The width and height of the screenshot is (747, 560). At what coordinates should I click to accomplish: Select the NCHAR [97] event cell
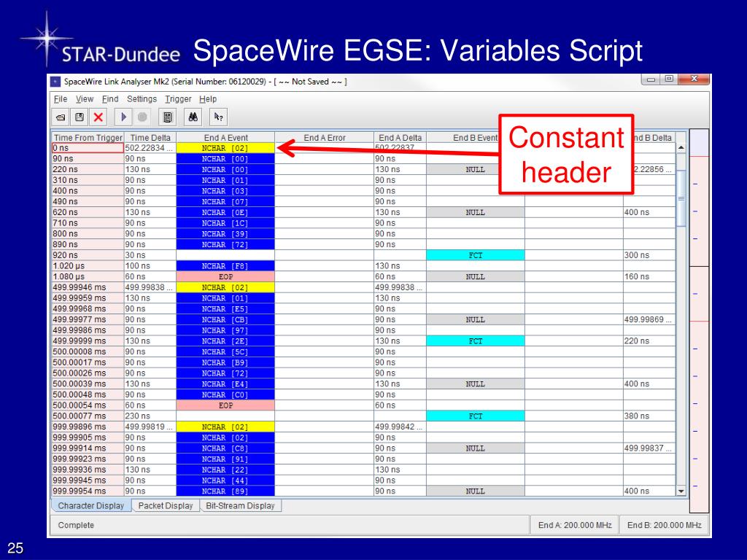click(225, 330)
